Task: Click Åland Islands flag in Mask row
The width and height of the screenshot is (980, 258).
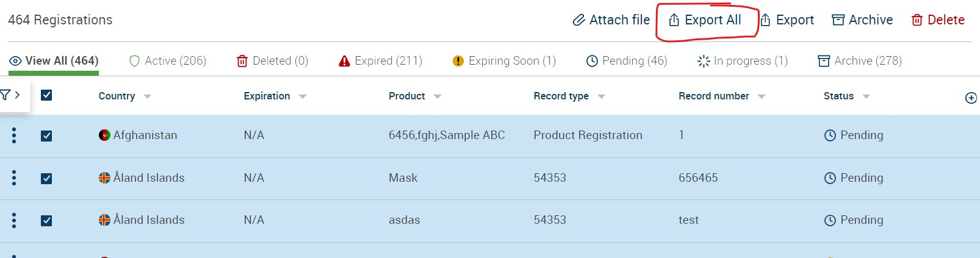Action: (x=104, y=178)
